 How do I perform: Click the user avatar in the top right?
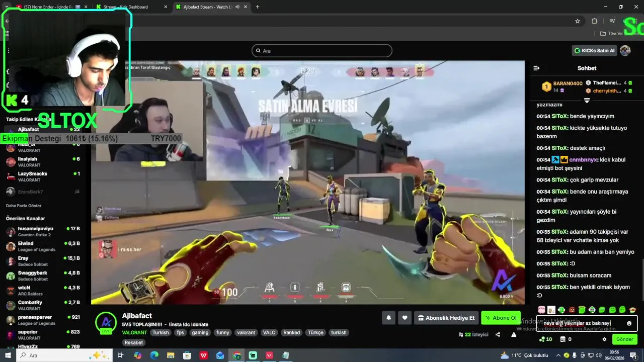(x=625, y=51)
